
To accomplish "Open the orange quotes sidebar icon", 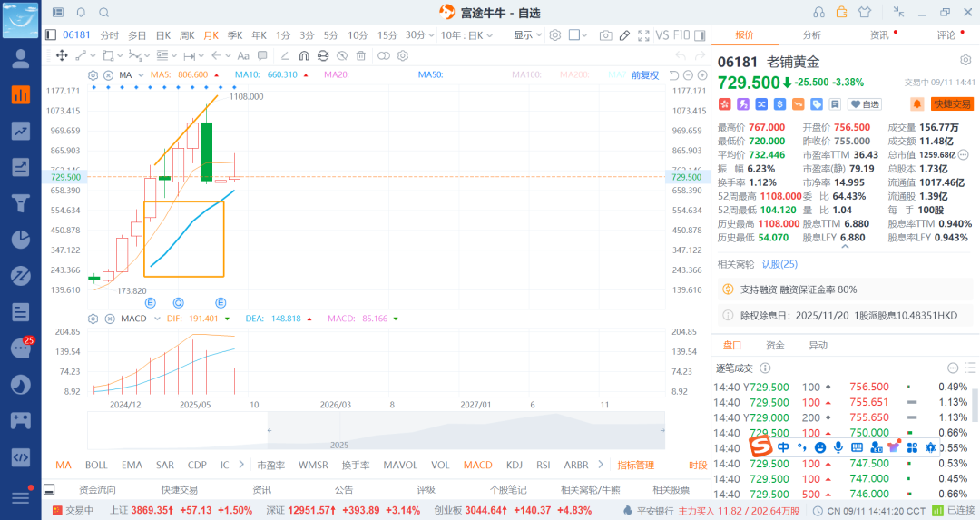I will point(21,95).
